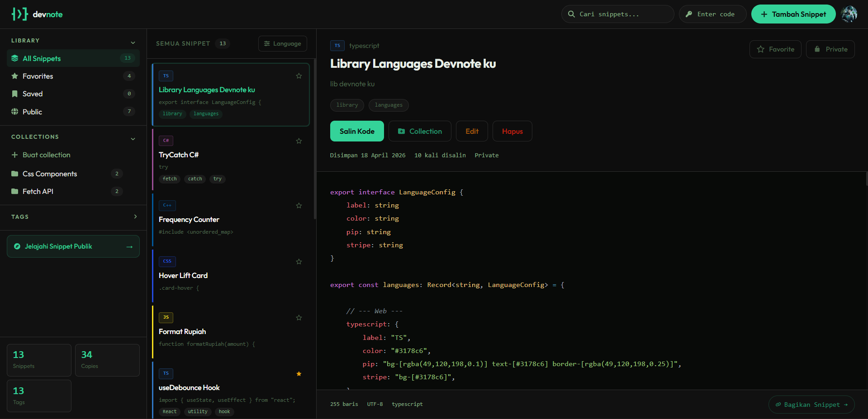This screenshot has height=419, width=868.
Task: Toggle the Private visibility button
Action: (x=830, y=49)
